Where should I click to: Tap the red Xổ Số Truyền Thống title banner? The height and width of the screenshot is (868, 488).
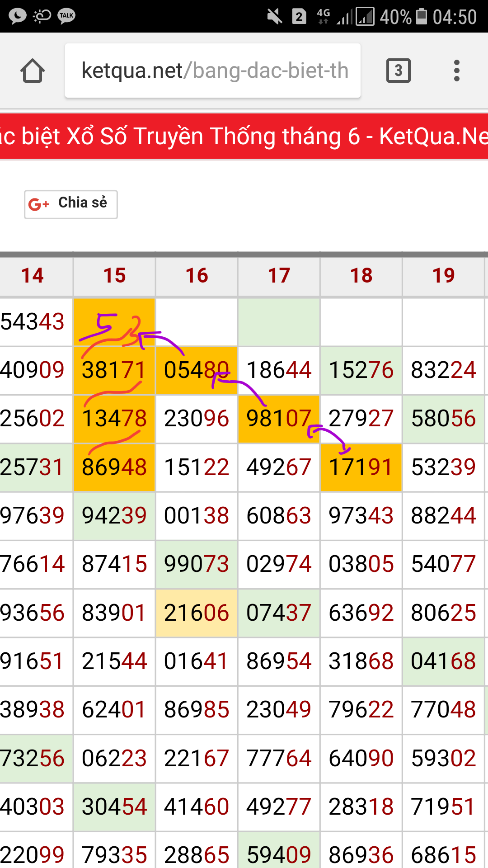click(x=244, y=137)
